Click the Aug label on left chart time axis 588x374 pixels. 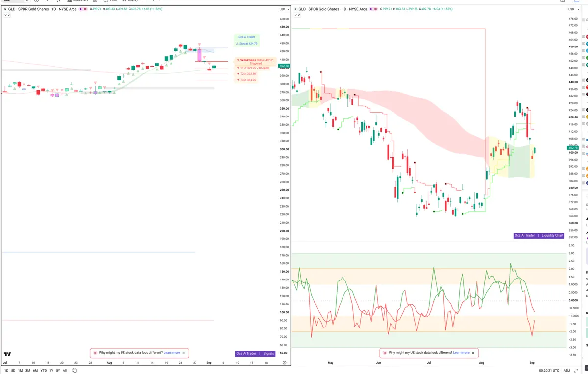[x=109, y=363]
